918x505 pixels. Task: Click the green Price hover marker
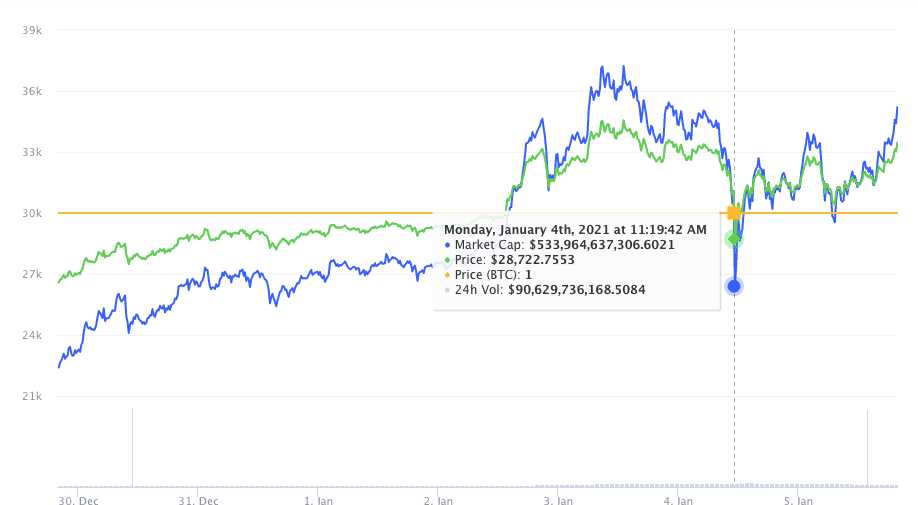coord(734,239)
